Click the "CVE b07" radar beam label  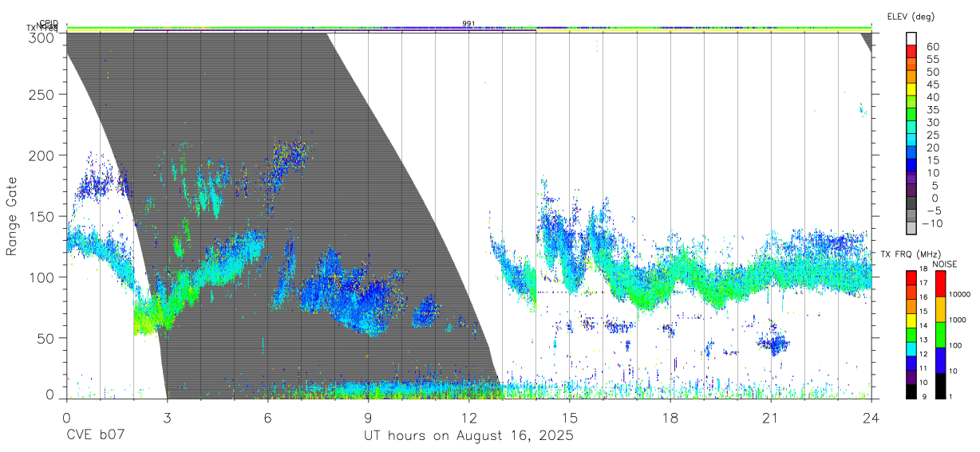(x=95, y=435)
